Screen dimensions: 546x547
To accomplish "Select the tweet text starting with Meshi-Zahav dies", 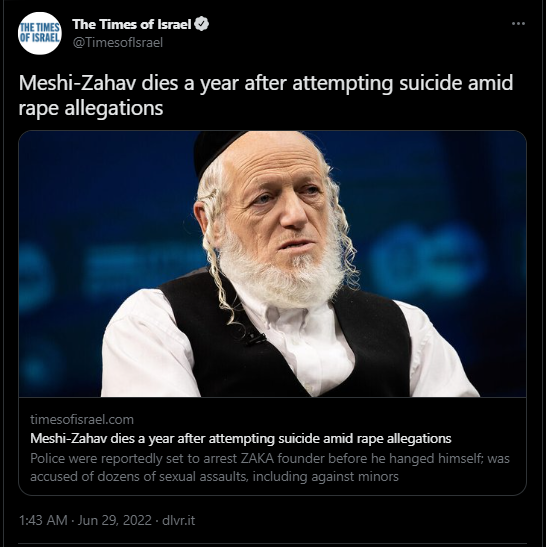I will pyautogui.click(x=265, y=95).
